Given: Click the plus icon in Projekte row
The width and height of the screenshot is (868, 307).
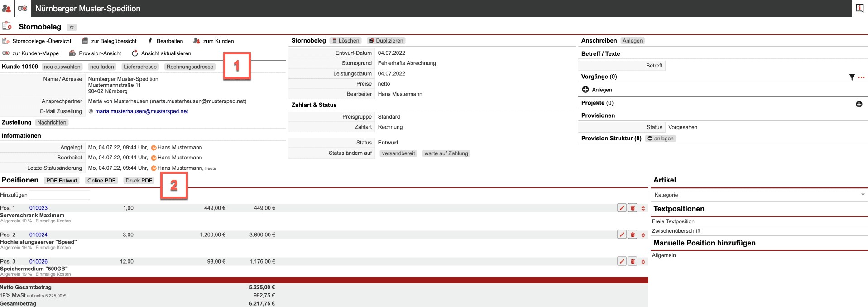Looking at the screenshot, I should [859, 104].
